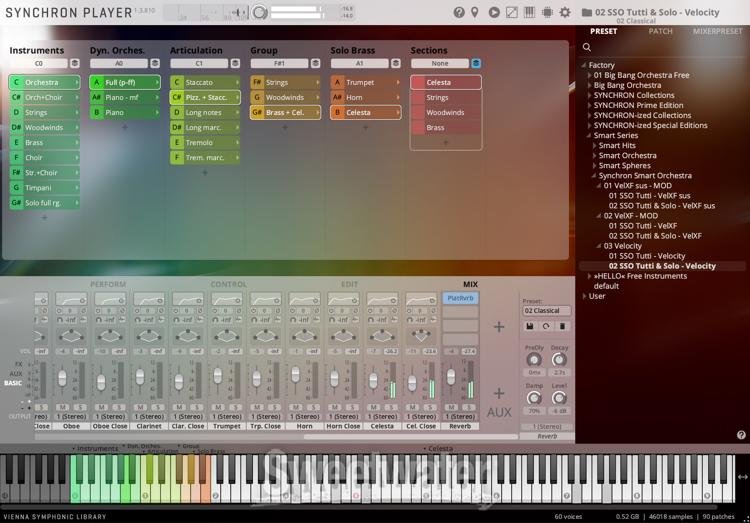Adjust the Oboe channel volume fader
750x523 pixels.
click(62, 378)
